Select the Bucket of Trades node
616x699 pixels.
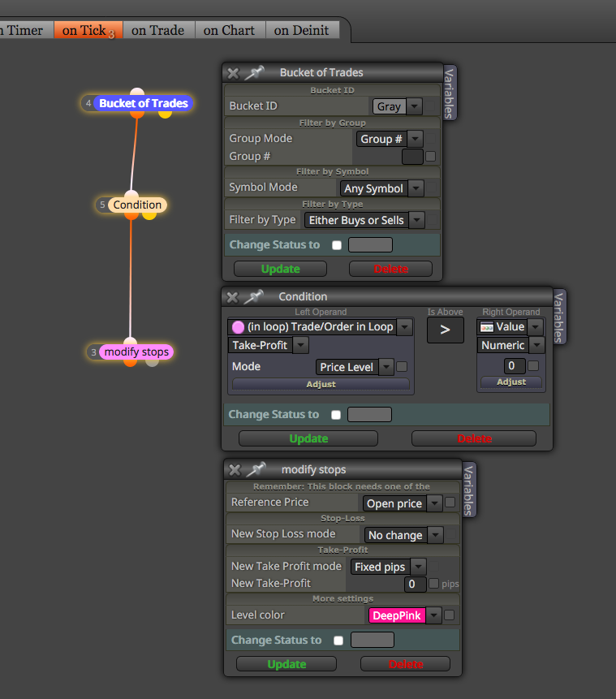point(143,103)
